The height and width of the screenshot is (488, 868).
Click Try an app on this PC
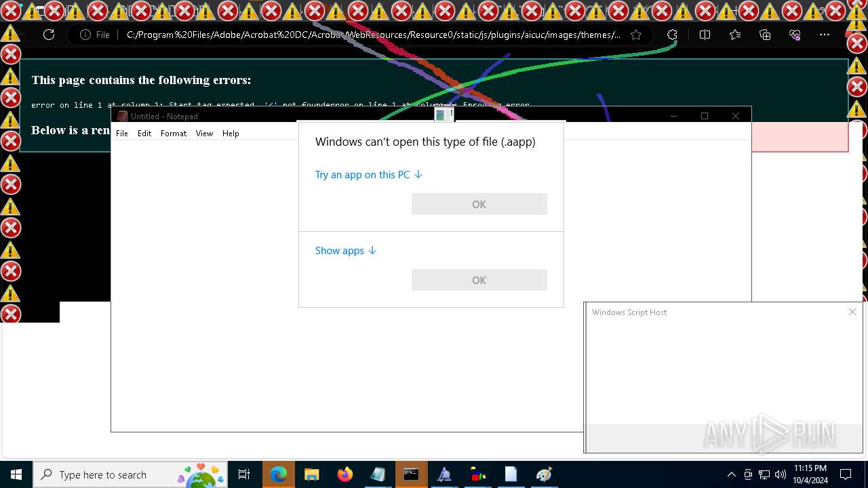[x=369, y=175]
